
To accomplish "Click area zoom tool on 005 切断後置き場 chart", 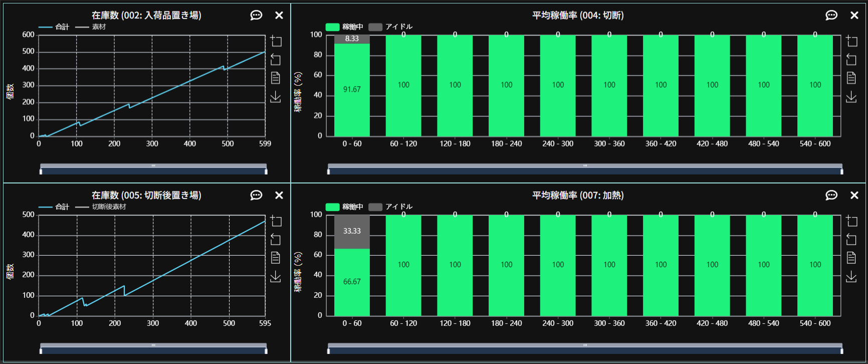I will (276, 221).
